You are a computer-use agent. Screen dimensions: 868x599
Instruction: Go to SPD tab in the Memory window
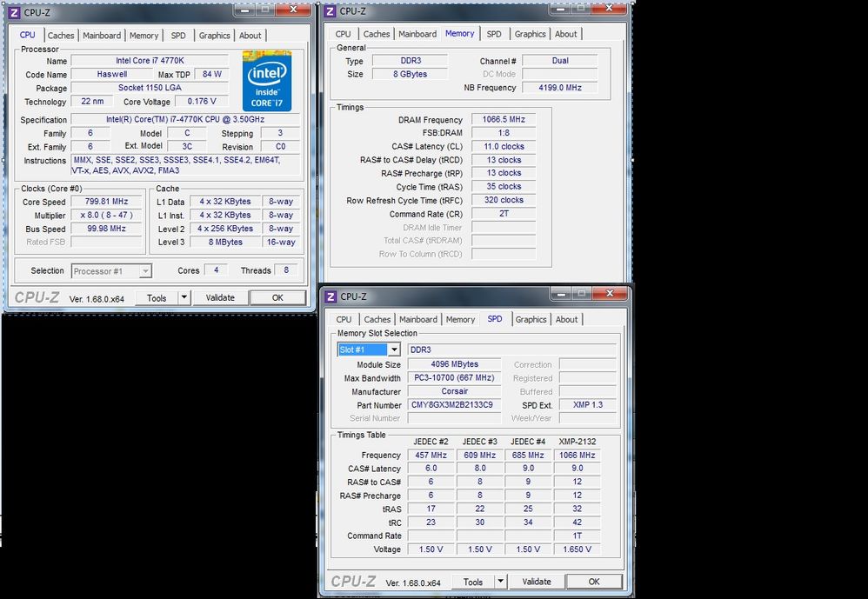point(494,34)
